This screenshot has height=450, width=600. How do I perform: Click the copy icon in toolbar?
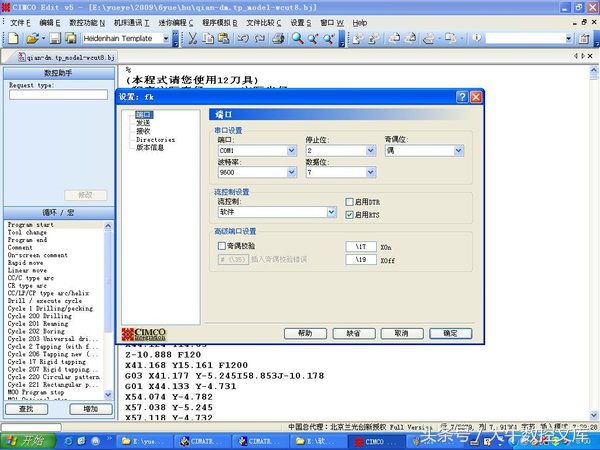[x=208, y=38]
